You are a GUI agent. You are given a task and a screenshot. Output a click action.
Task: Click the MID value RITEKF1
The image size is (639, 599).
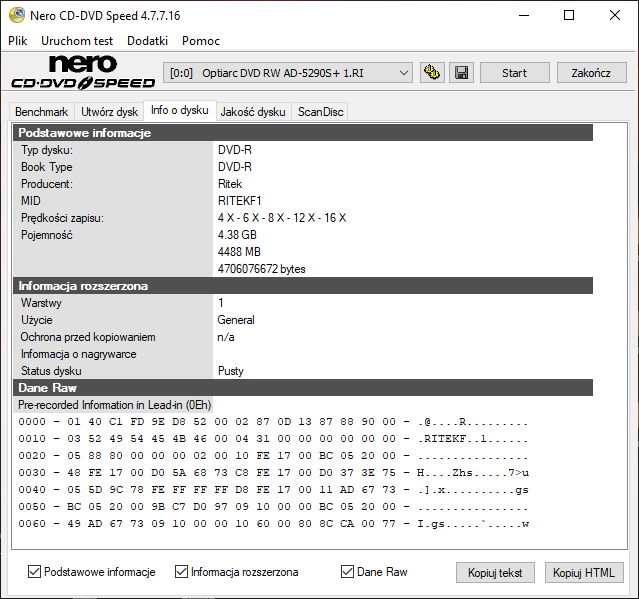240,201
